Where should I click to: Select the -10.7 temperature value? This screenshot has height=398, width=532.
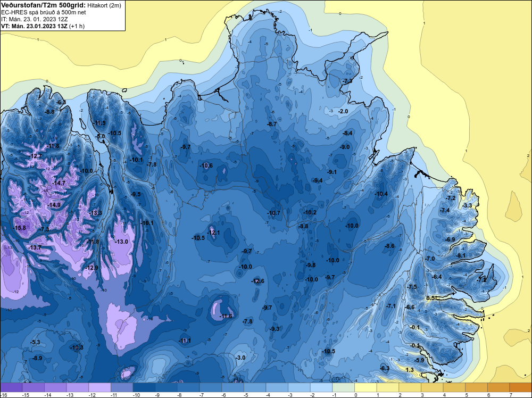pyautogui.click(x=274, y=213)
